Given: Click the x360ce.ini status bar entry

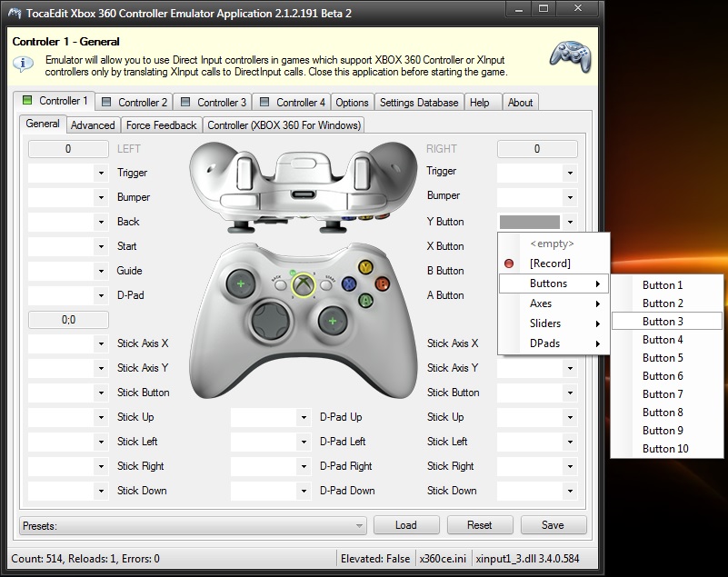Looking at the screenshot, I should [x=443, y=559].
